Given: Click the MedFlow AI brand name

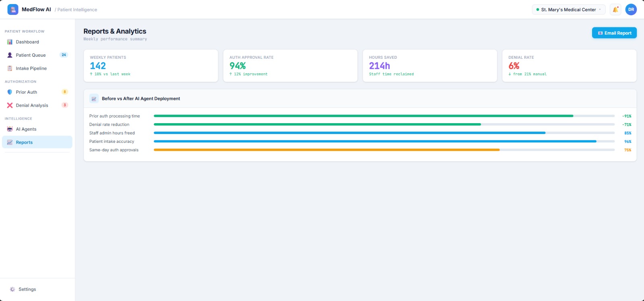Looking at the screenshot, I should (36, 10).
